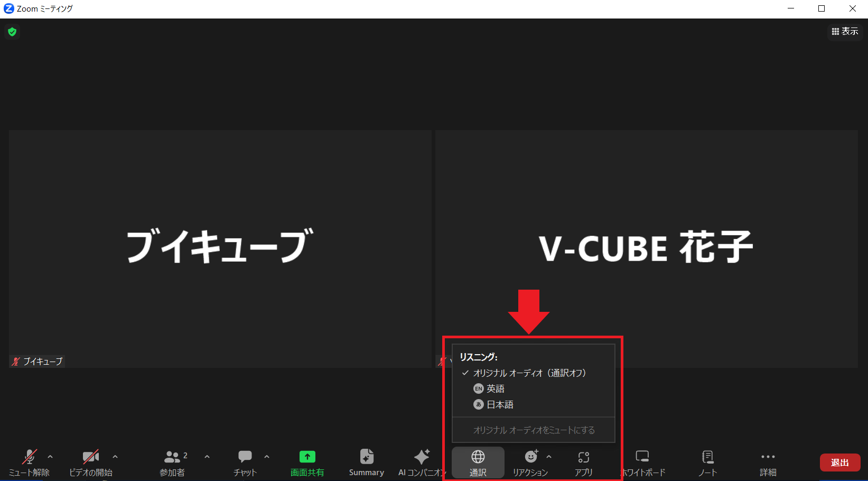This screenshot has height=481, width=868.
Task: Close the Zoom meeting window
Action: click(853, 8)
